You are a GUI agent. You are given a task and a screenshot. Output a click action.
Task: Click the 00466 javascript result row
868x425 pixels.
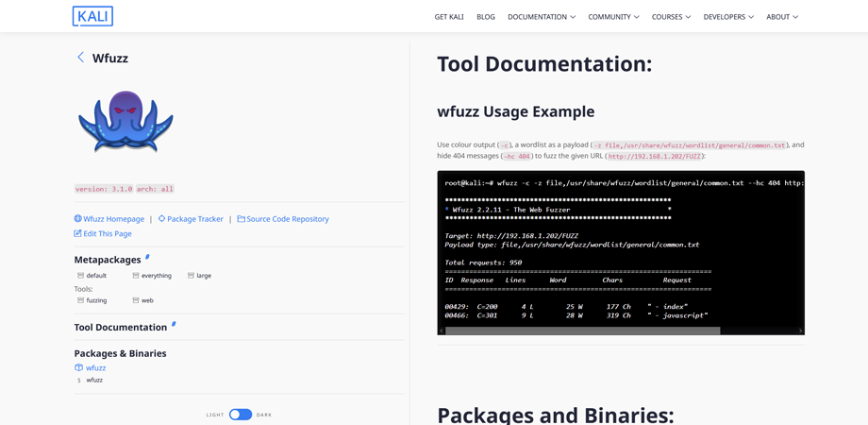click(576, 315)
